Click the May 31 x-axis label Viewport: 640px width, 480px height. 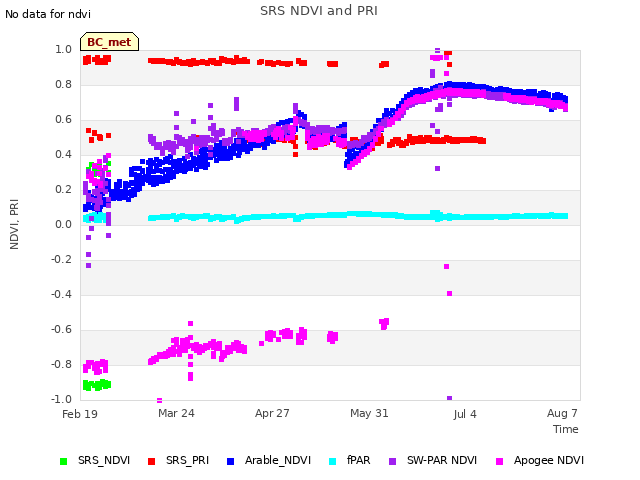[x=369, y=413]
